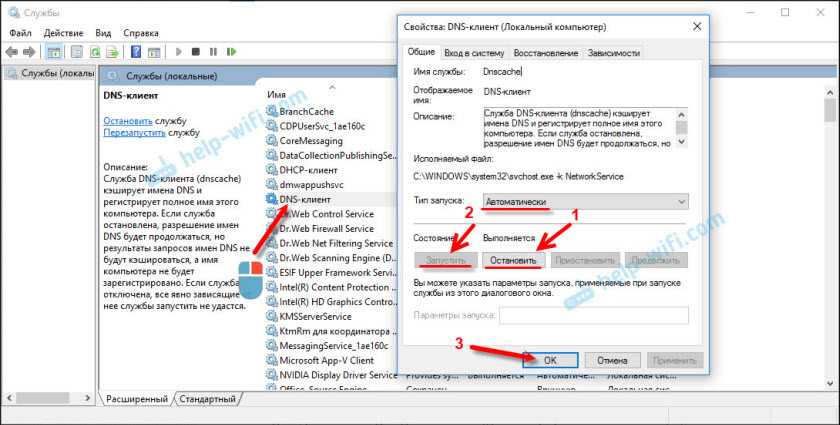
Task: Click the Refresh icon in the toolbar
Action: [96, 51]
